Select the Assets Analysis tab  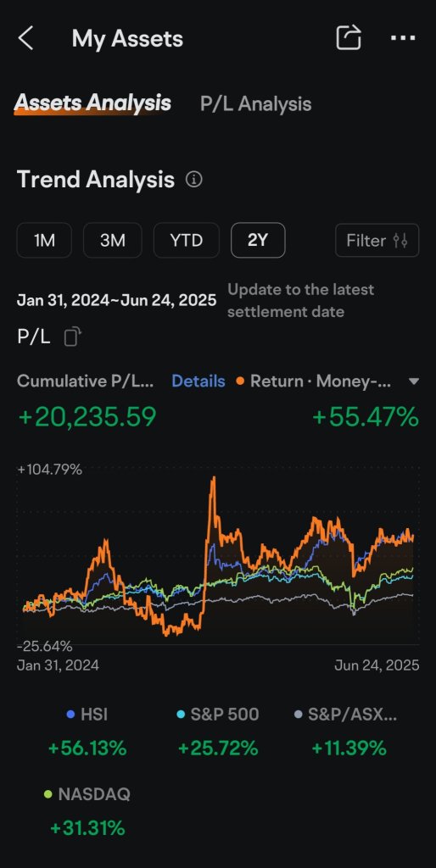pyautogui.click(x=92, y=103)
